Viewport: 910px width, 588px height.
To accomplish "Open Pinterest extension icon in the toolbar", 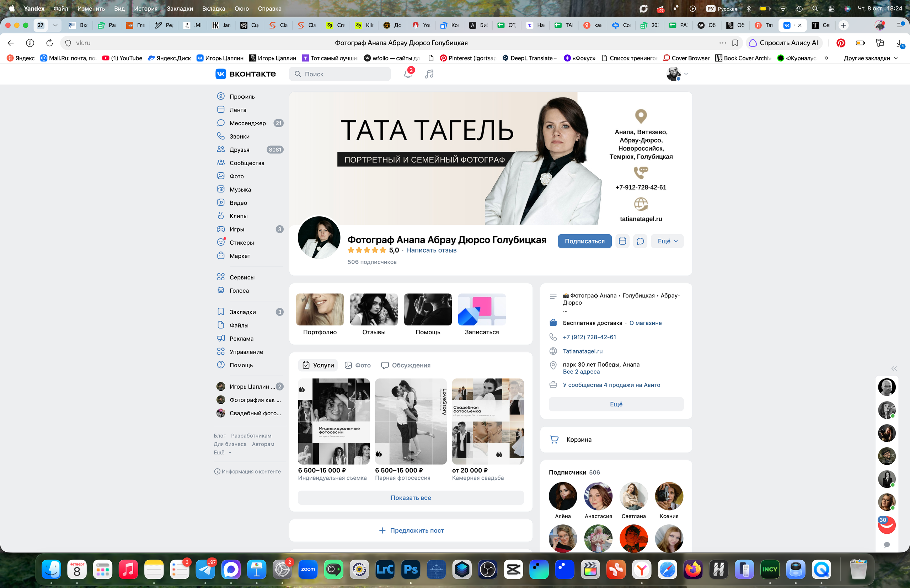I will 841,43.
